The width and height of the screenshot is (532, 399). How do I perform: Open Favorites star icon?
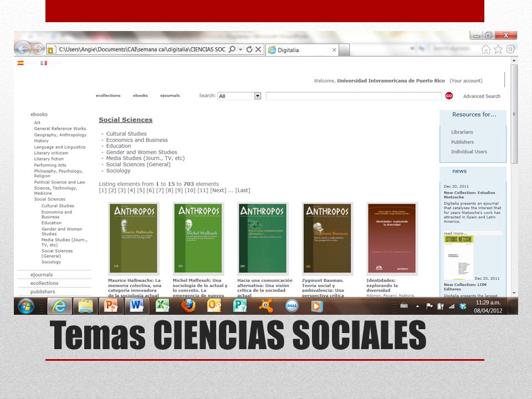pyautogui.click(x=498, y=49)
